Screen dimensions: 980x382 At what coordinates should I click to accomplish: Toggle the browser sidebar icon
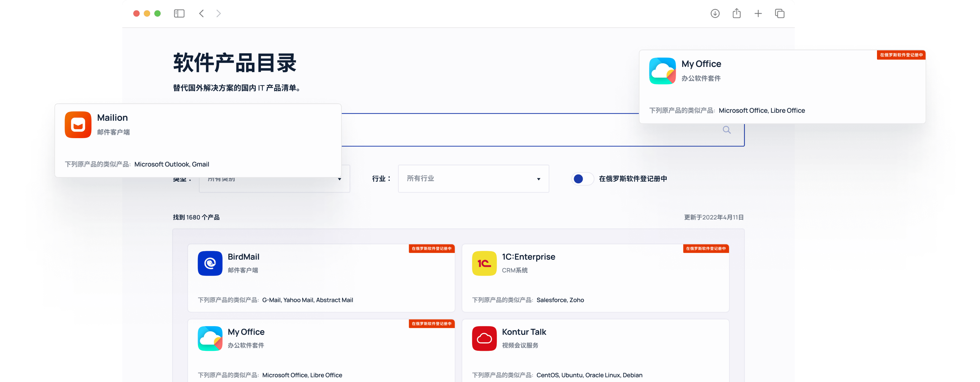[x=179, y=13]
